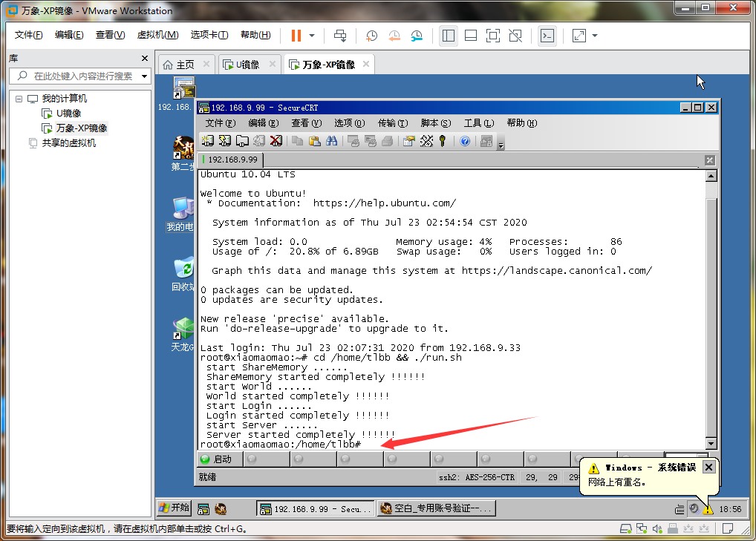This screenshot has height=541, width=756.
Task: Click the VMware sound card status icon
Action: (x=657, y=529)
